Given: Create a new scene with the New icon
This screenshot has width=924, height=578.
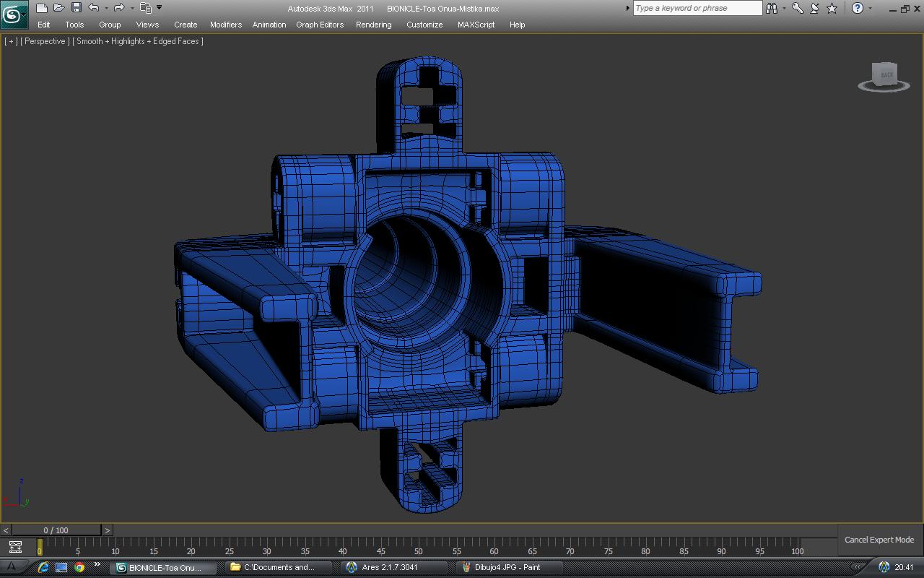Looking at the screenshot, I should (x=42, y=8).
